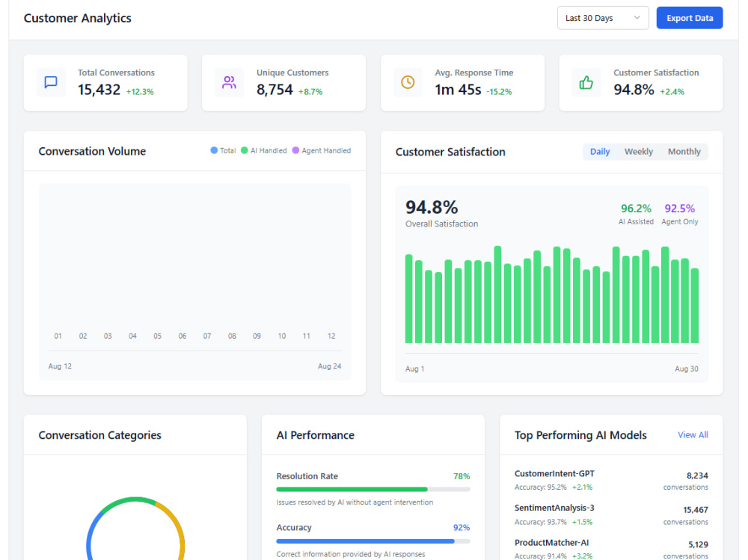Select the SentimentAnalysis-3 model row
Screen dimensions: 748x560
pyautogui.click(x=611, y=514)
